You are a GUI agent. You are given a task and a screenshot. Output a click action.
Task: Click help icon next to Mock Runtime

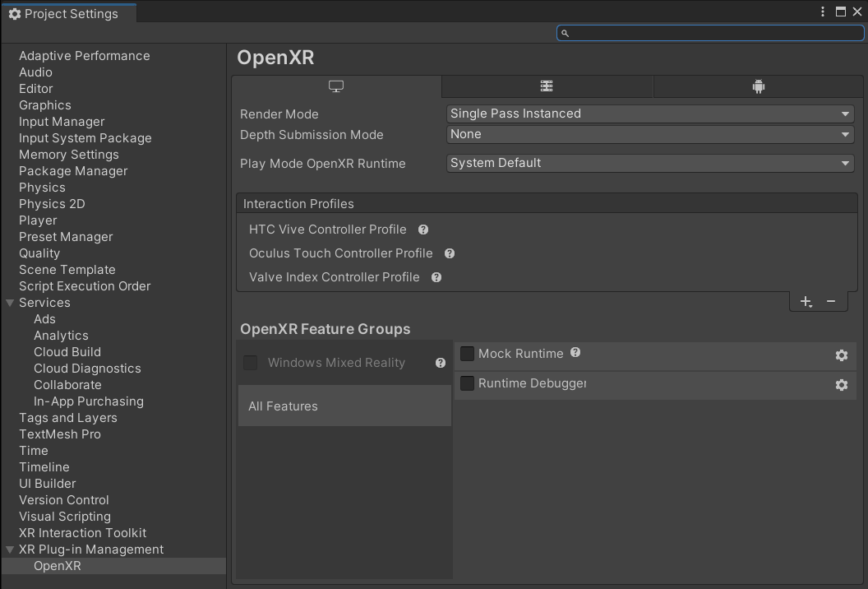[x=575, y=353]
